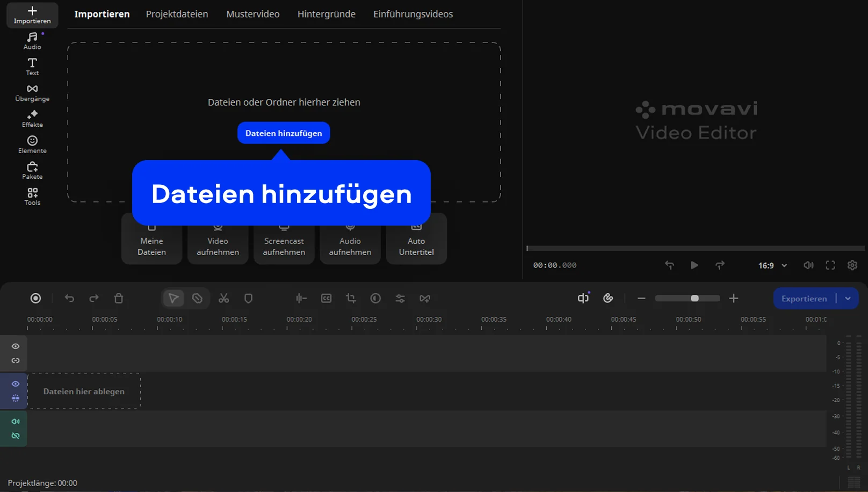Open the Elemente stickers panel
868x492 pixels.
32,144
